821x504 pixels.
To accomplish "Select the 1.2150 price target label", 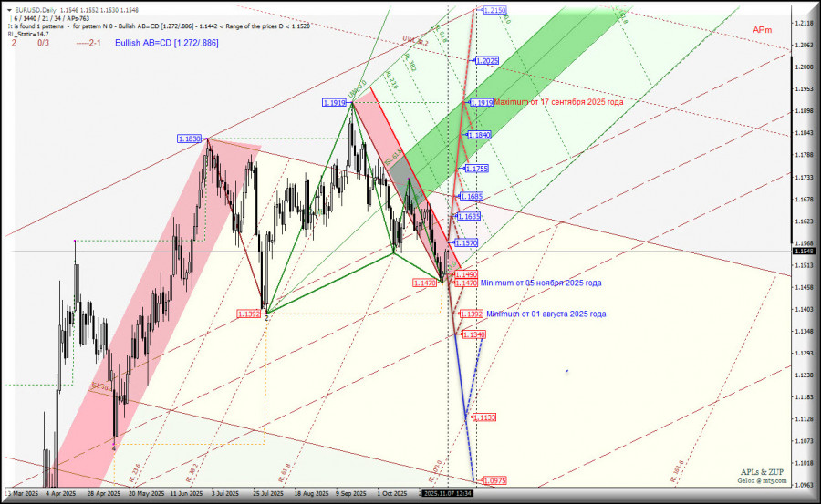I will 493,10.
